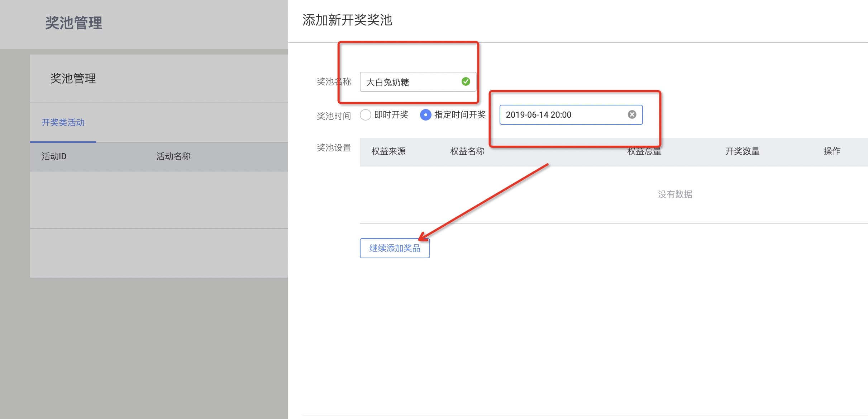868x419 pixels.
Task: Click the 奖池管理 card title
Action: [x=73, y=78]
